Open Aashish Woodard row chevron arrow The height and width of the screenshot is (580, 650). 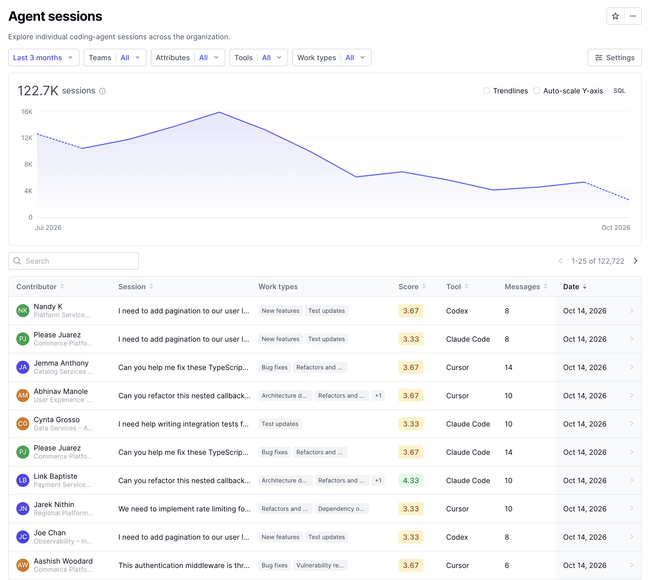(632, 565)
